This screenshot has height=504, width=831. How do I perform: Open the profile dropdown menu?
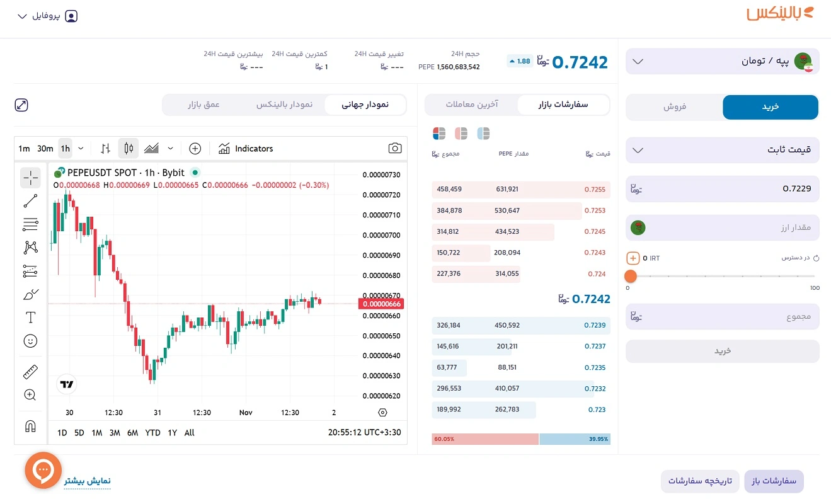coord(47,16)
